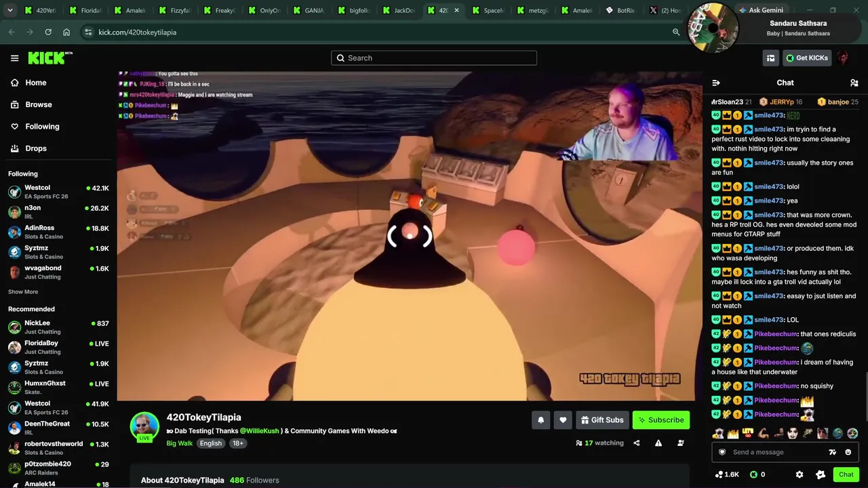This screenshot has width=868, height=488.
Task: Open the hamburger sidebar menu
Action: tap(14, 58)
